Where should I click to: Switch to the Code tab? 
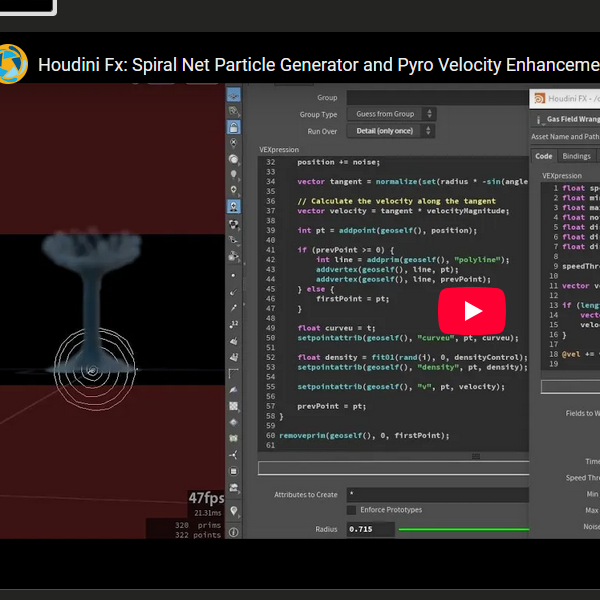pos(543,156)
